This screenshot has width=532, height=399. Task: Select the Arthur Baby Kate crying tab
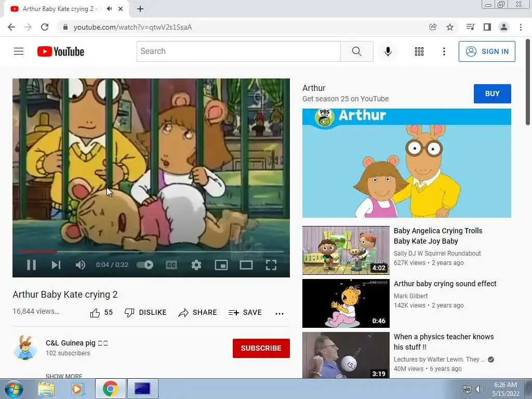coord(66,9)
